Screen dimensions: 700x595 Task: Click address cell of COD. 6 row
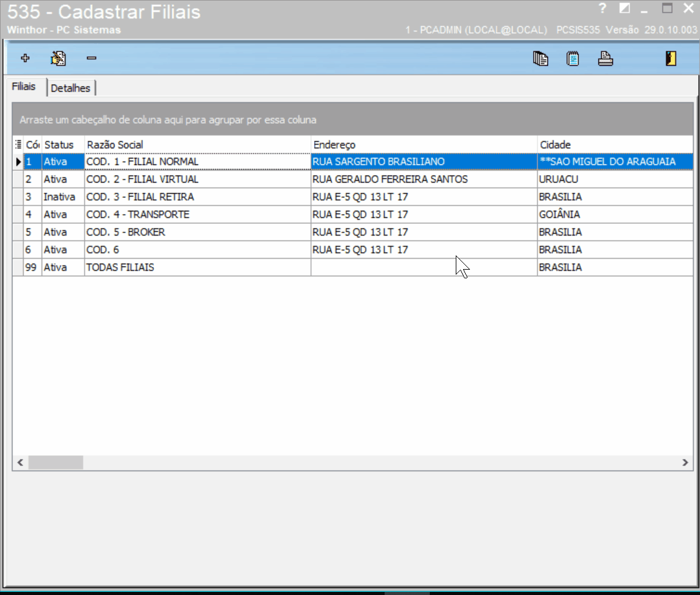coord(424,249)
